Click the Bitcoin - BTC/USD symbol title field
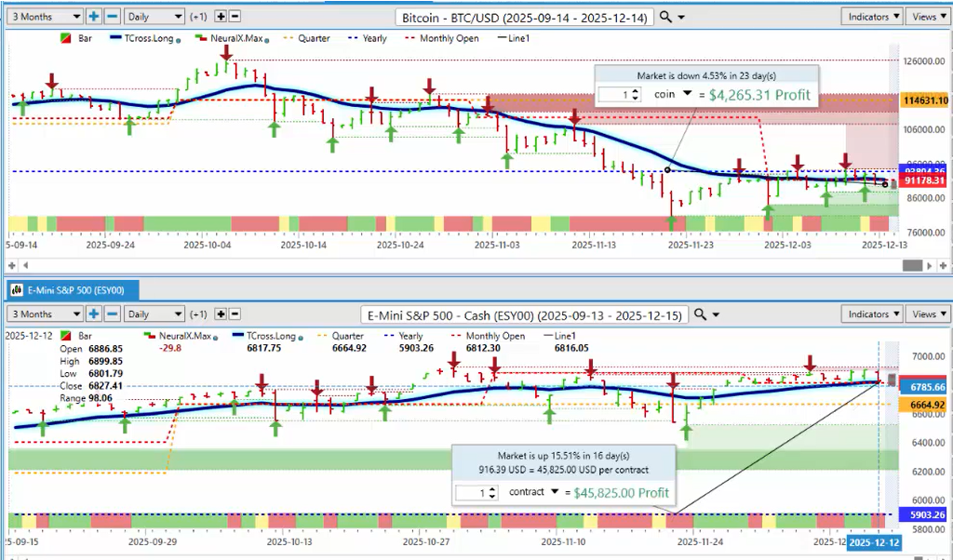 coord(524,17)
